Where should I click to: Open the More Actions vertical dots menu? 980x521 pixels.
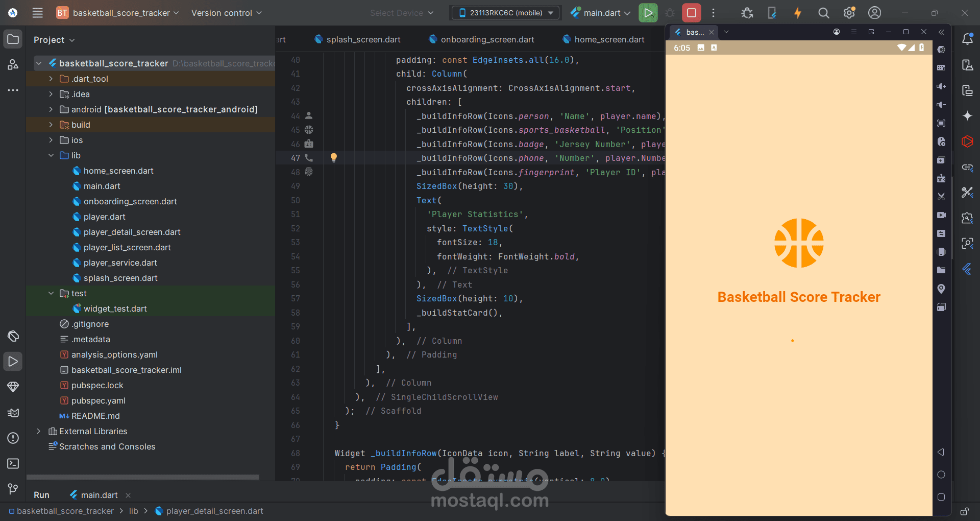[714, 13]
